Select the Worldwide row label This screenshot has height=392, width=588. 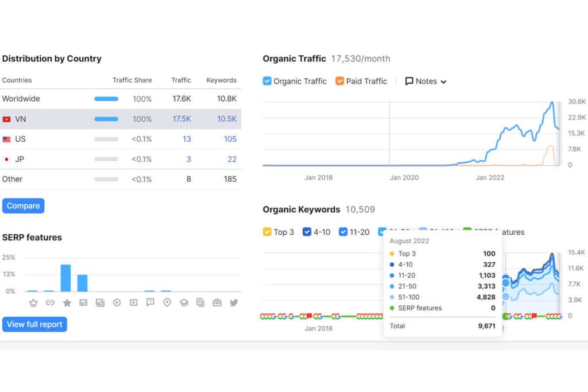tap(21, 99)
